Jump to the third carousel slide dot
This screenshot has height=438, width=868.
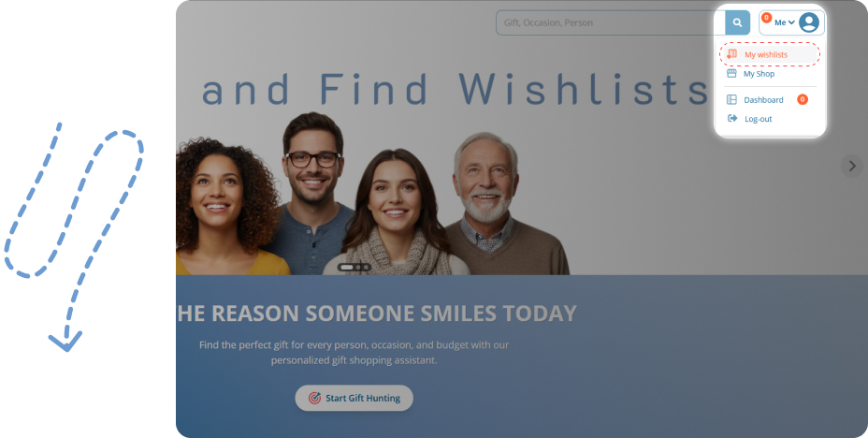[x=366, y=268]
